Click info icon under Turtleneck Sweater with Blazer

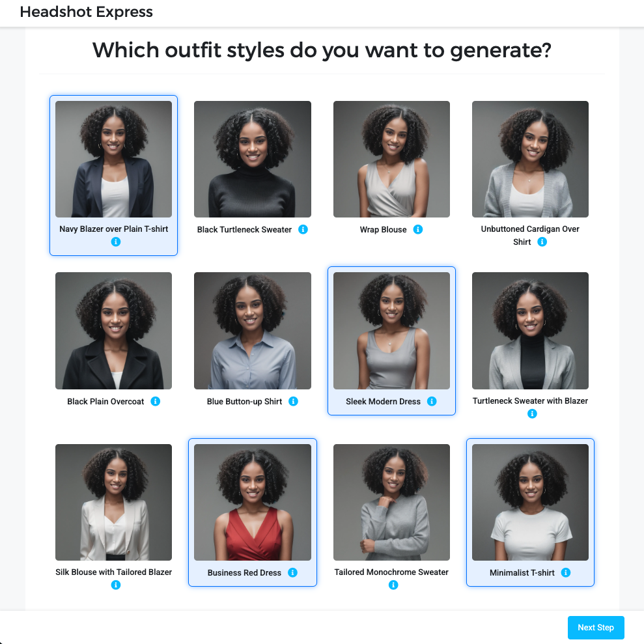coord(532,414)
